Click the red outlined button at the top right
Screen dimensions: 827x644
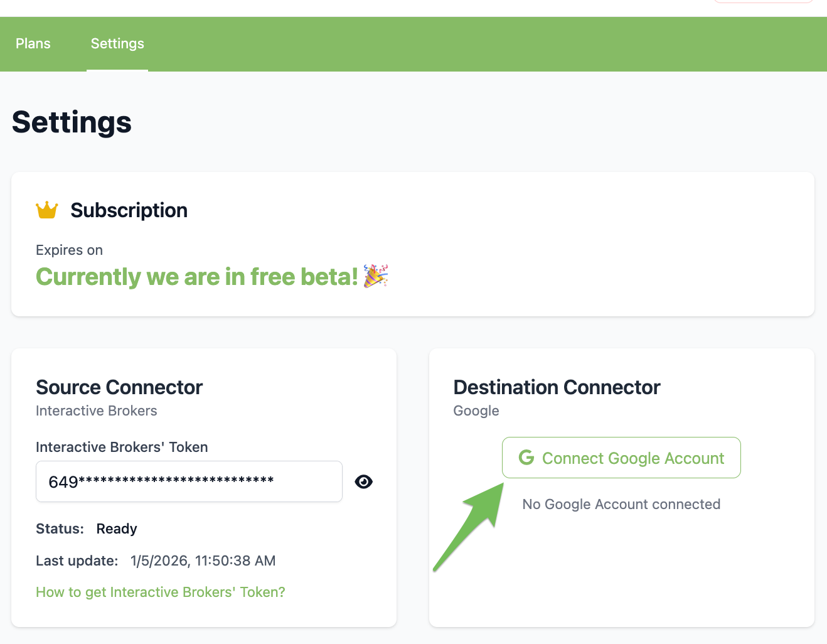point(763,1)
